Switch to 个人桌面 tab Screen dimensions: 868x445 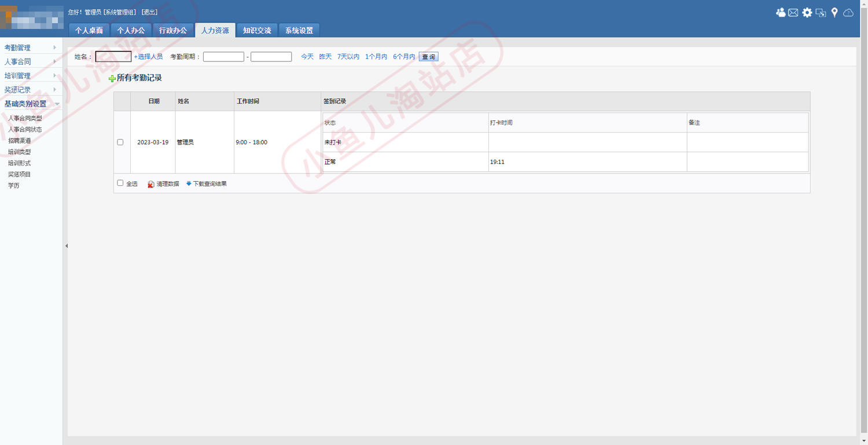click(x=89, y=30)
